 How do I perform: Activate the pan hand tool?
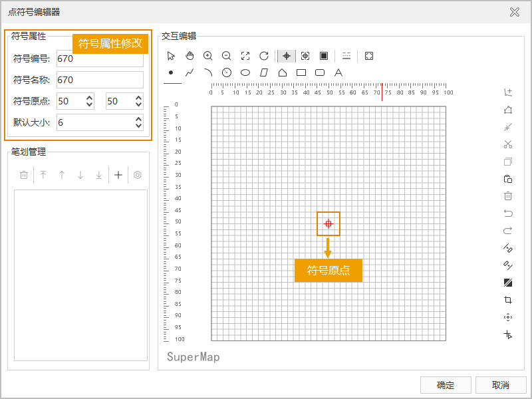point(190,56)
